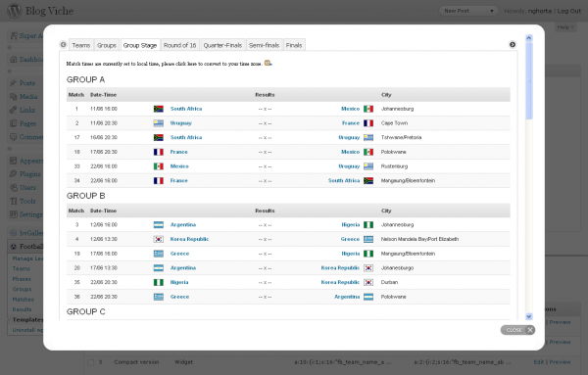Click Greece flag in match 4 row

click(368, 239)
